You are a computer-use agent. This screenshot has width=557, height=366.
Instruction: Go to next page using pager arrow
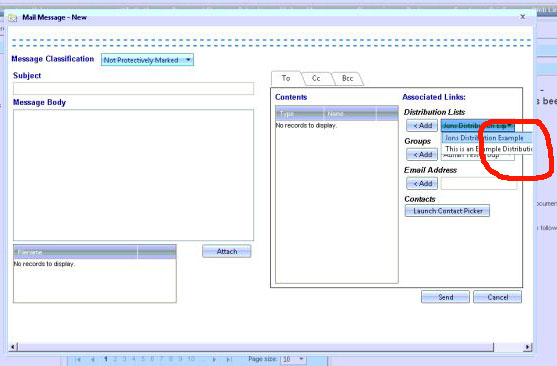(214, 359)
